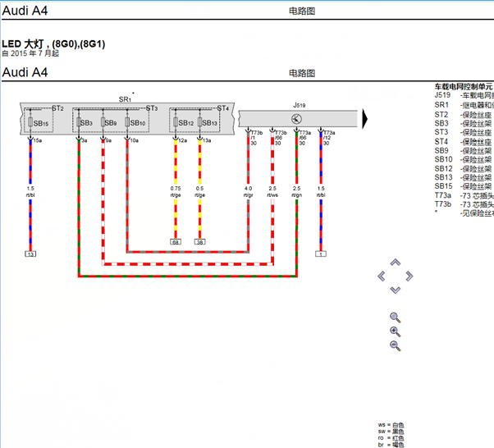Image resolution: width=494 pixels, height=448 pixels.
Task: Click the 2.5 rt/gn wire label
Action: [x=296, y=192]
